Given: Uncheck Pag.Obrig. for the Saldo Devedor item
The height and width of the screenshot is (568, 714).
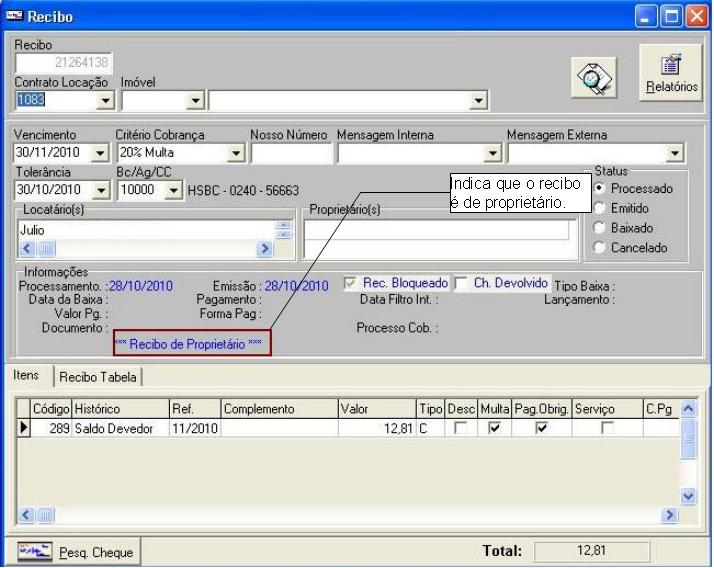Looking at the screenshot, I should (541, 427).
